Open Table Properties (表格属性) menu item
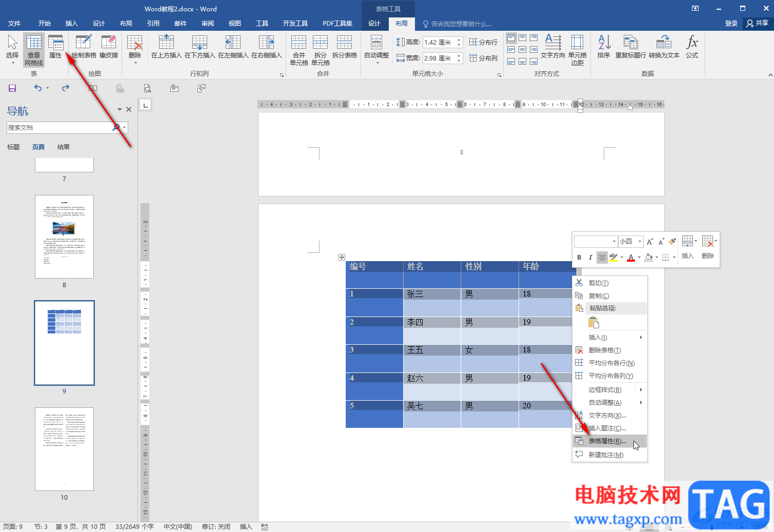Screen dimensions: 774x532 point(610,441)
